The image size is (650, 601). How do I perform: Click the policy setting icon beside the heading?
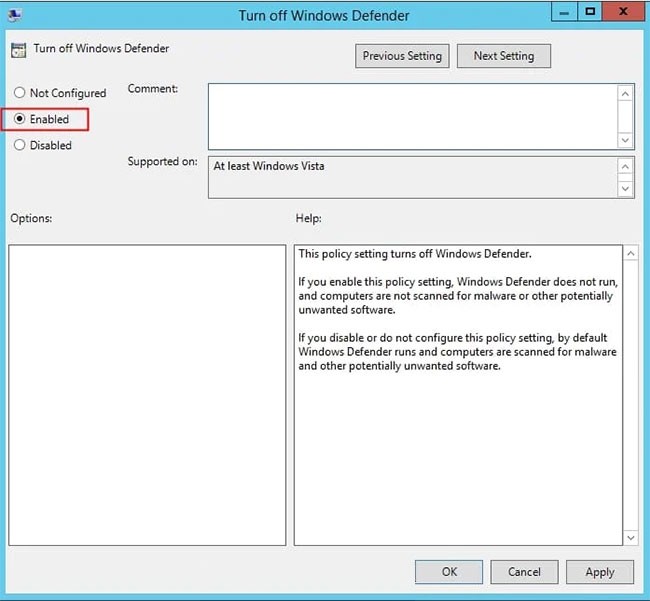pos(19,50)
